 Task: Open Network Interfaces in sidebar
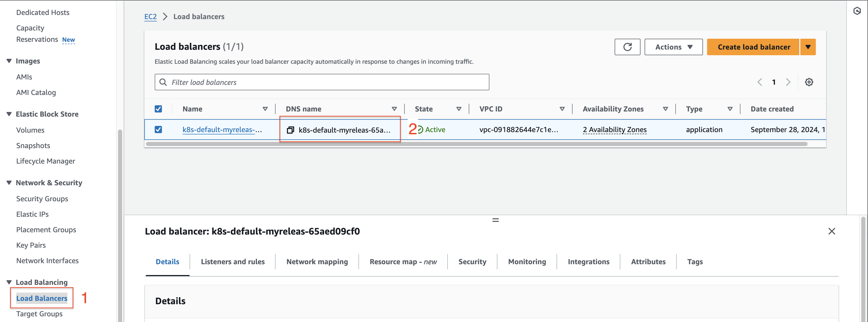[x=48, y=260]
